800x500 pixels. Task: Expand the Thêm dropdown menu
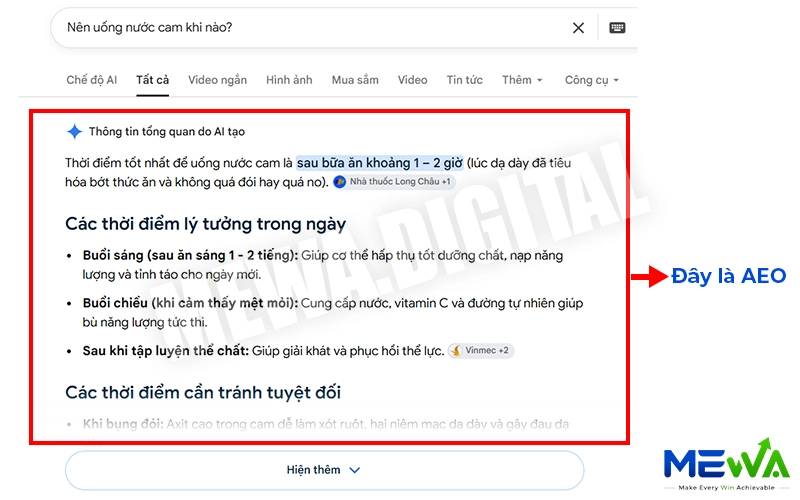522,80
